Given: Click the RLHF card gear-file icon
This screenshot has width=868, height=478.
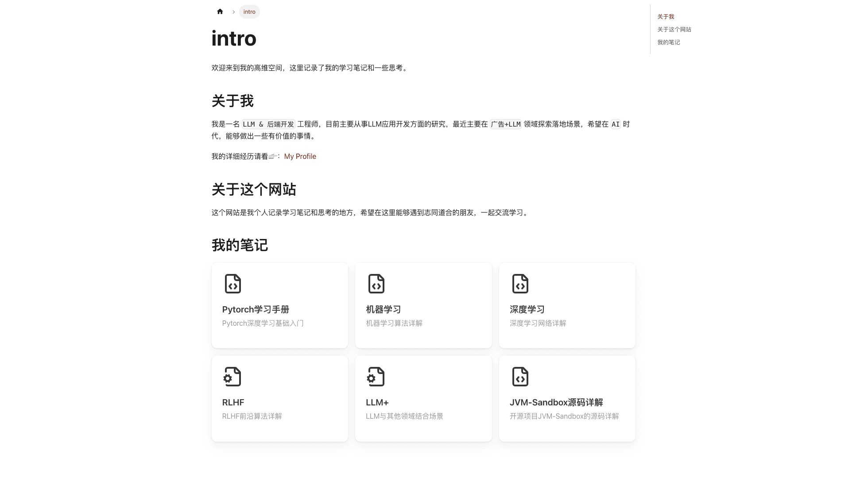Looking at the screenshot, I should (232, 377).
